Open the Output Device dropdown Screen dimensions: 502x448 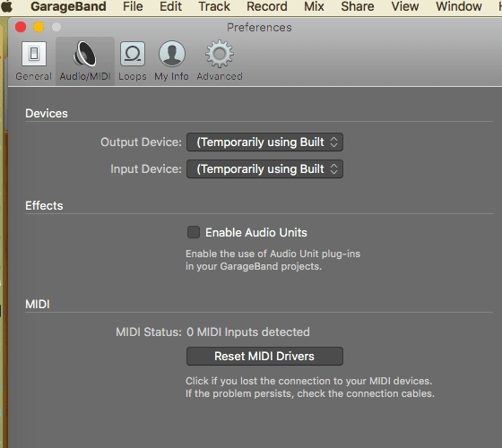point(264,142)
